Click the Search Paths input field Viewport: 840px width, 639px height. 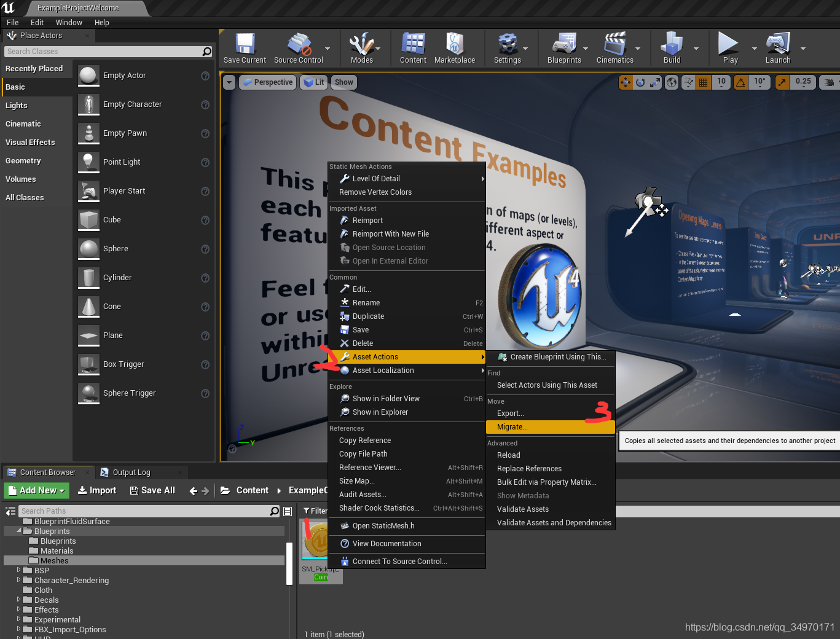pos(149,511)
